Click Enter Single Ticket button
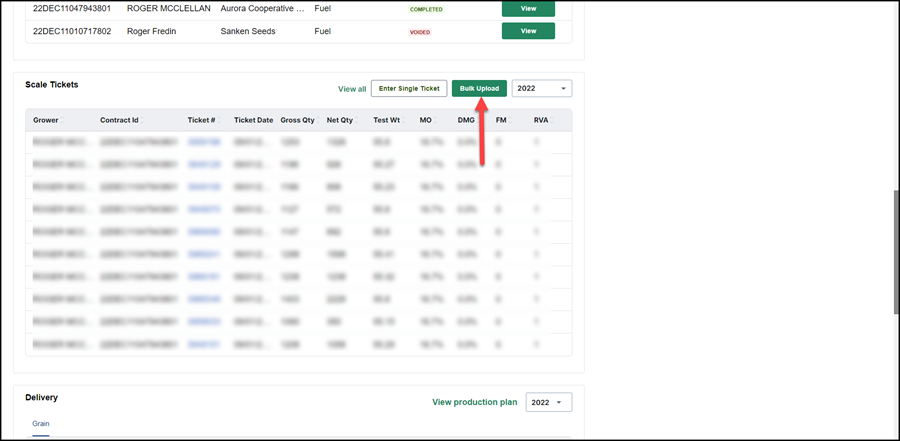 [409, 88]
